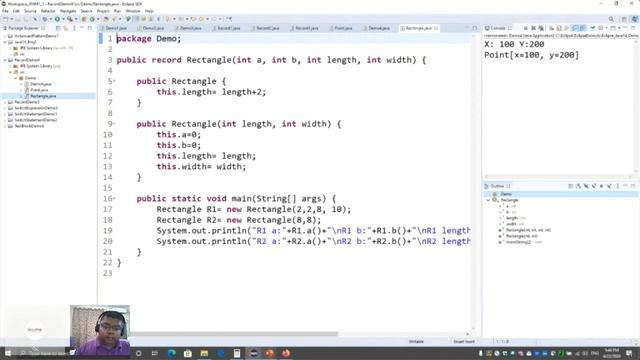The width and height of the screenshot is (640, 360).
Task: Open the Refactor menu
Action: [x=48, y=11]
